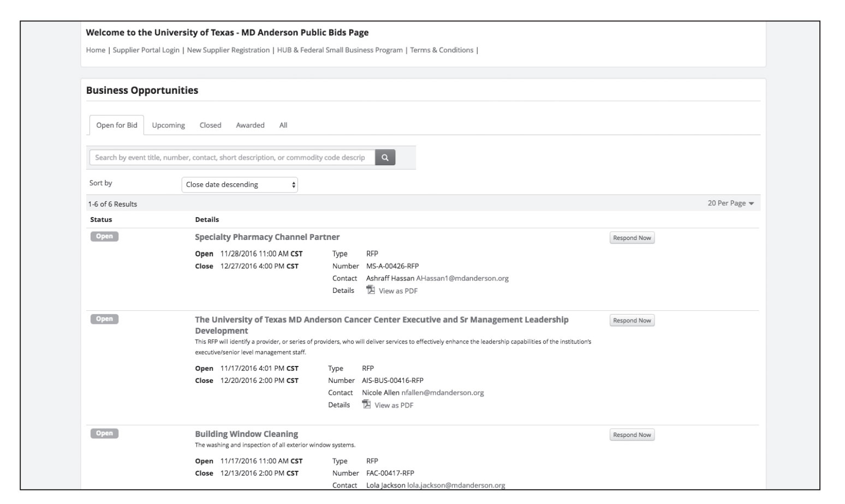
Task: Click Lola Jackson contact name
Action: [386, 485]
